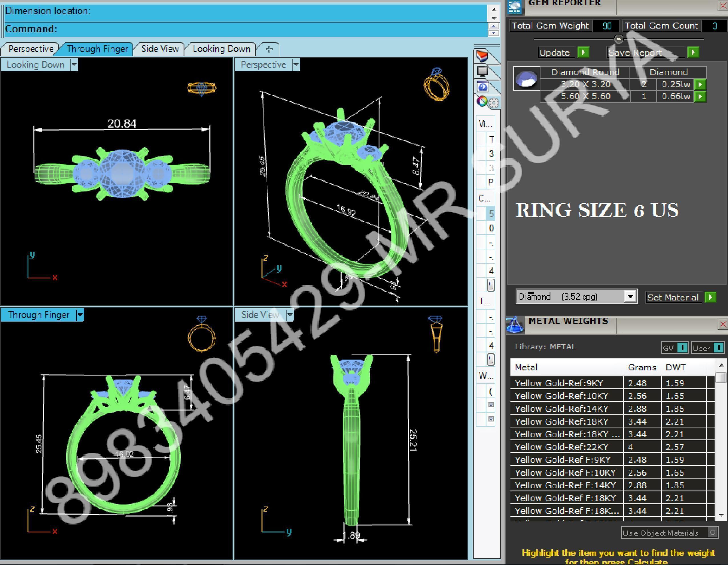This screenshot has width=728, height=565.
Task: Toggle the lower checkbox in W section
Action: (491, 419)
